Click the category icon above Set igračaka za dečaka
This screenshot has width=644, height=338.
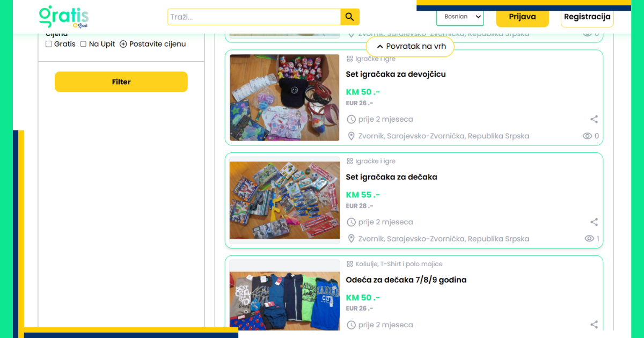click(x=350, y=161)
